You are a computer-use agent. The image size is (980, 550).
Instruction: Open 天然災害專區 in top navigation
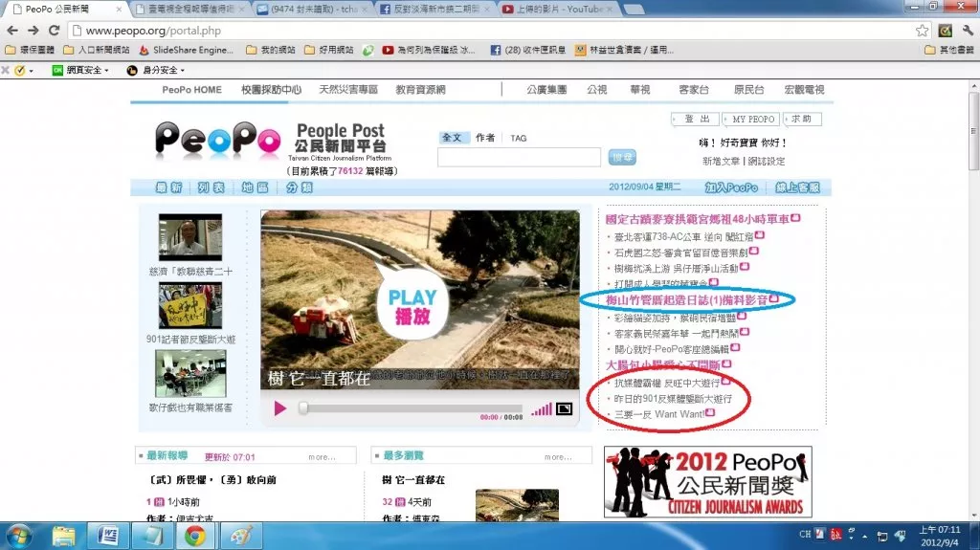pos(348,90)
